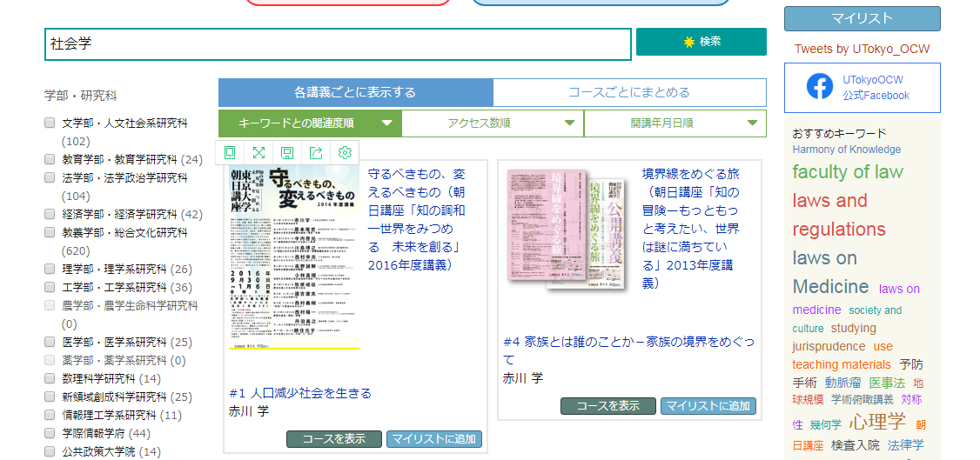
Task: Select keyword 心理学
Action: pos(877,421)
